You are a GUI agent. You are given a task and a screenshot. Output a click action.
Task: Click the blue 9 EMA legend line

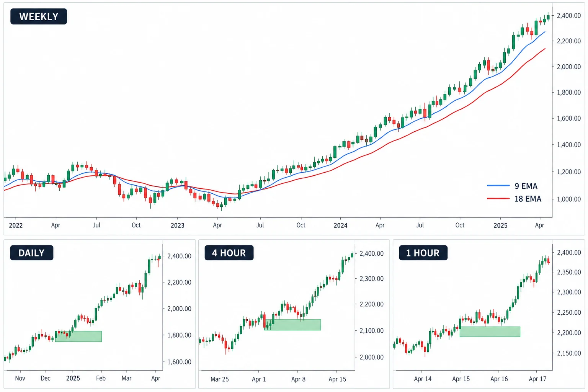point(498,186)
